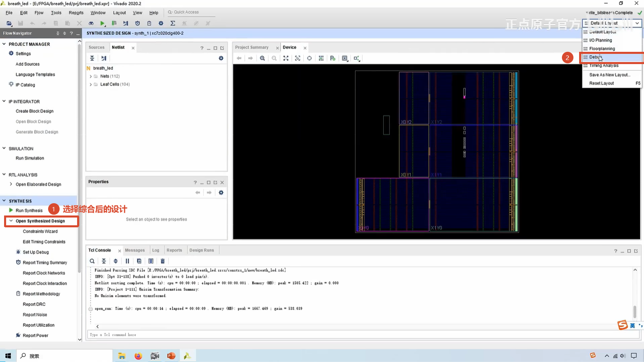This screenshot has height=362, width=644.
Task: Click Run Synthesis
Action: click(29, 211)
